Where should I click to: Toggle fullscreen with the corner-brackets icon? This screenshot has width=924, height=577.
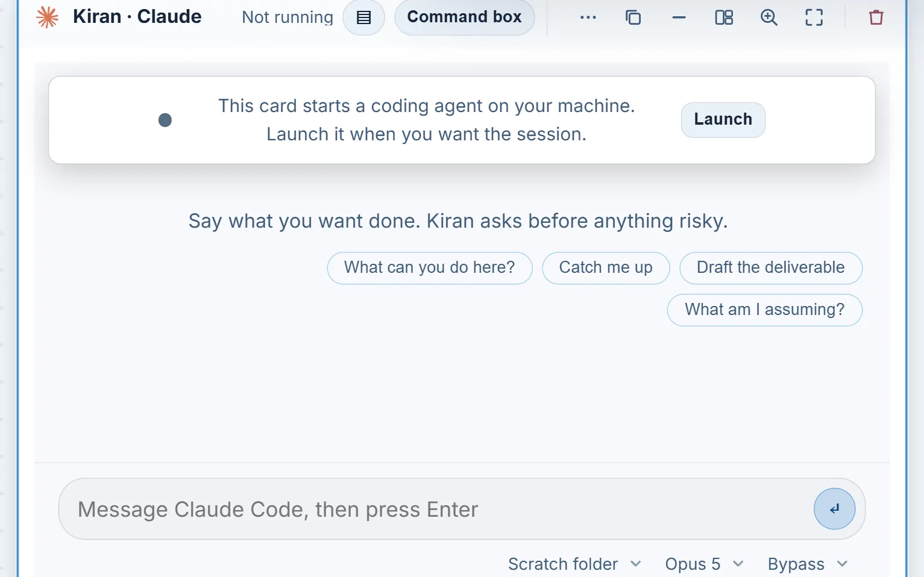coord(814,17)
